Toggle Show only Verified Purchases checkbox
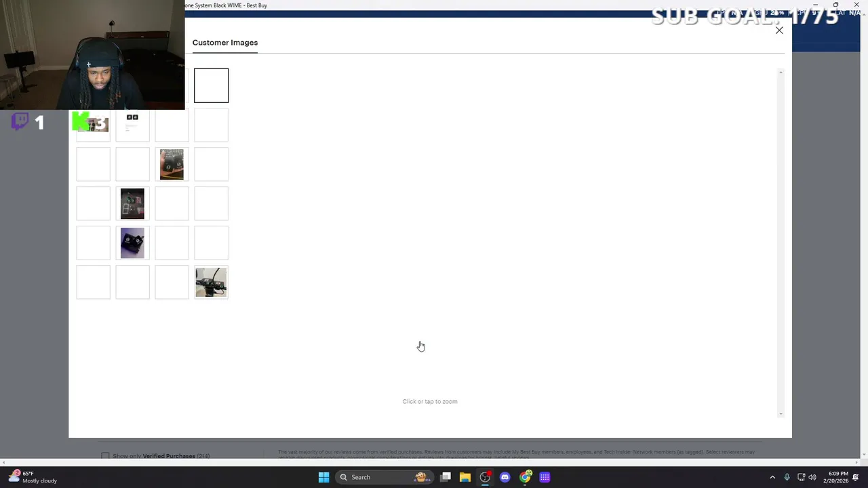This screenshot has height=488, width=868. click(105, 456)
